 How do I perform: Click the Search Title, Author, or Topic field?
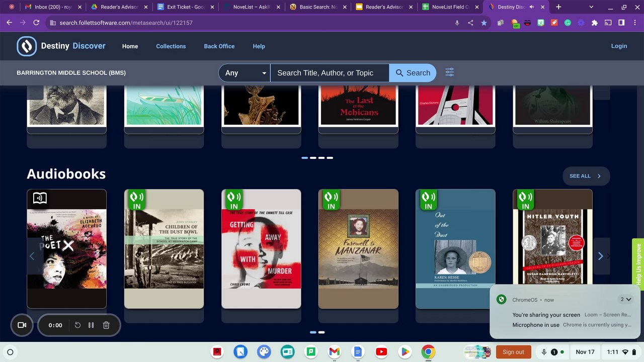tap(330, 73)
